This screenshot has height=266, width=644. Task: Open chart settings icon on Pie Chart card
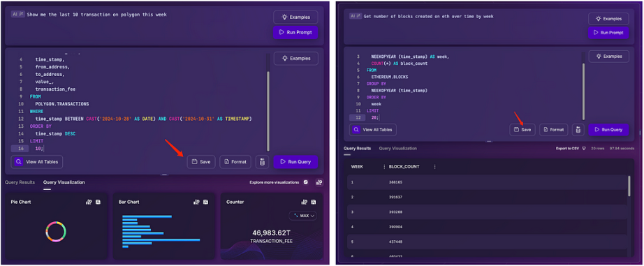89,202
